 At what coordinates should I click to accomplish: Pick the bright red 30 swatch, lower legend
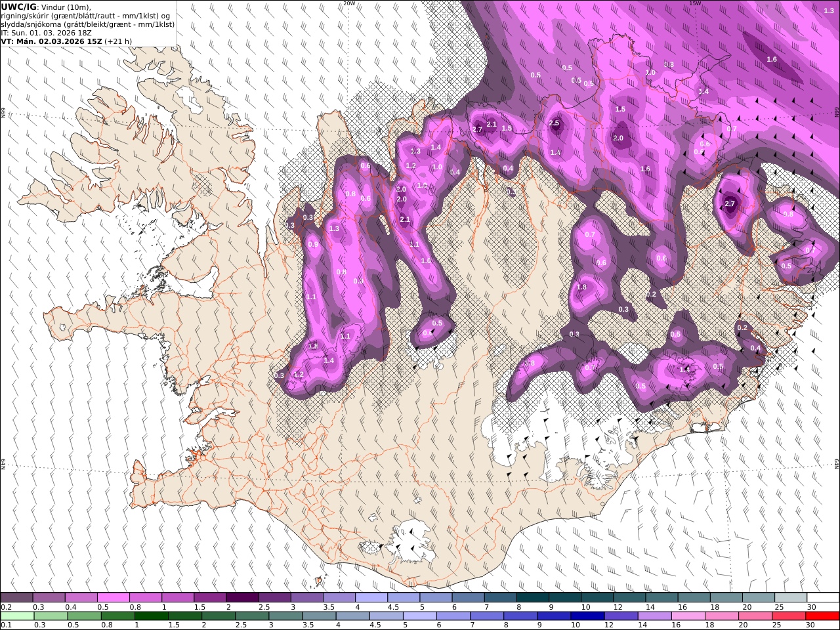pyautogui.click(x=822, y=616)
